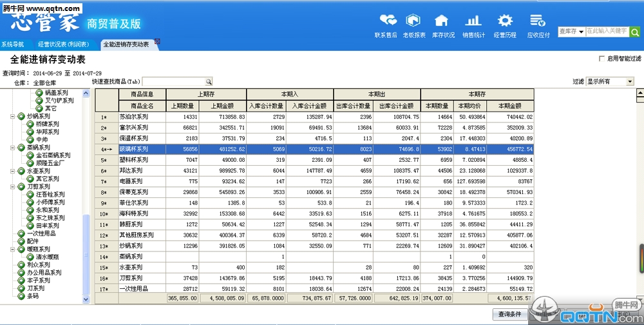This screenshot has width=644, height=325.
Task: Click the green icon beside 汪吾铨系列
Action: 30,194
